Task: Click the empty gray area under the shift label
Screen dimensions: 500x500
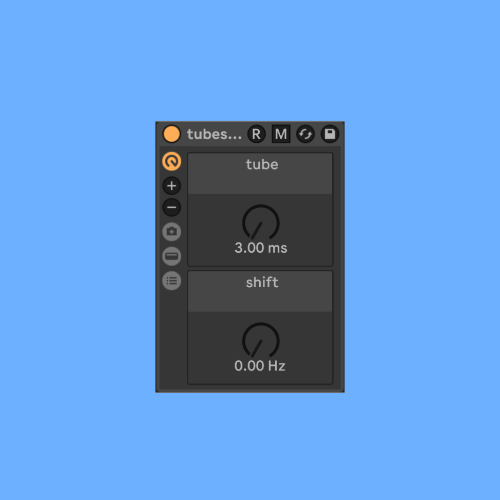Action: (260, 301)
